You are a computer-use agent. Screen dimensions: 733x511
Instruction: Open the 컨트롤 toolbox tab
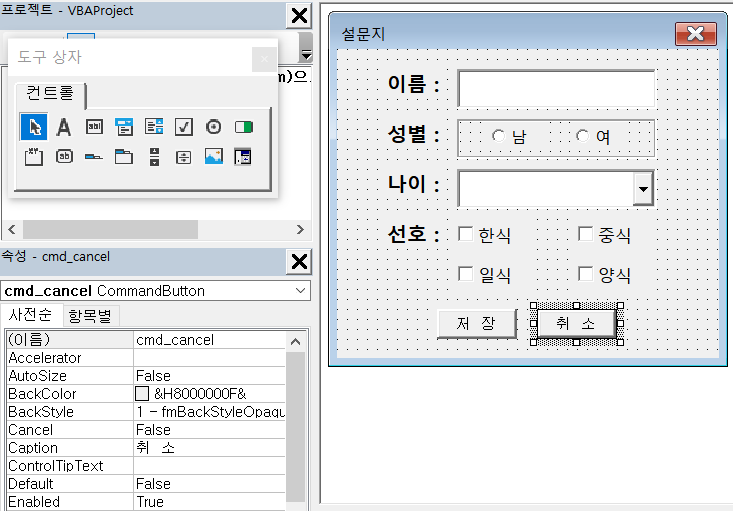(50, 93)
